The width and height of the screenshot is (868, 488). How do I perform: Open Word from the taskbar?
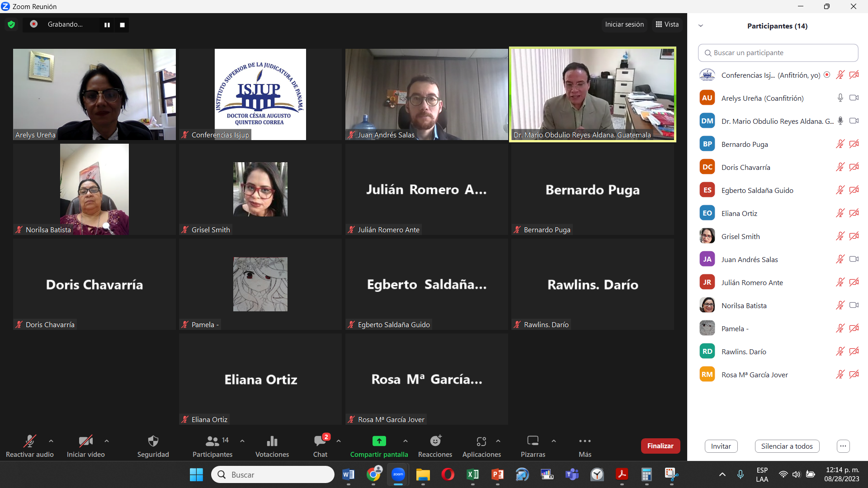click(x=349, y=474)
